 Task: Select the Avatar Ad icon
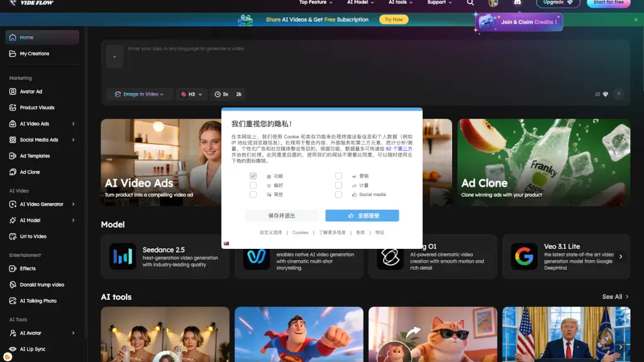click(x=13, y=92)
